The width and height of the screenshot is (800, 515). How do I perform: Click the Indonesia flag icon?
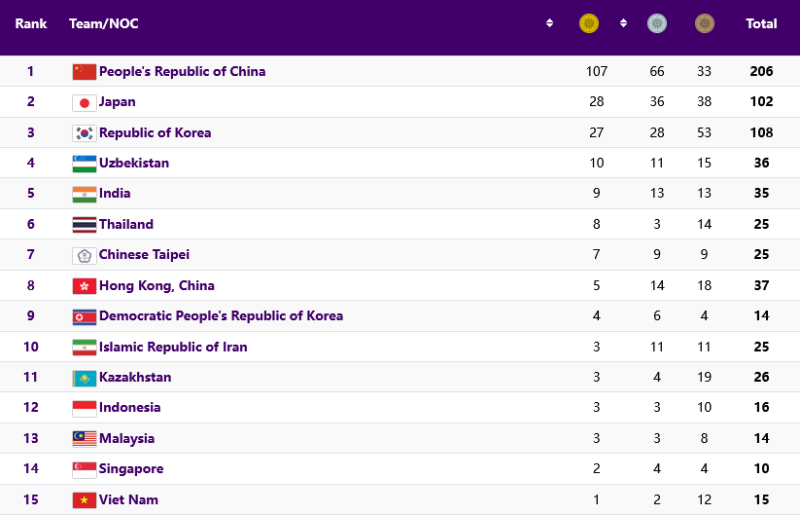pyautogui.click(x=84, y=408)
